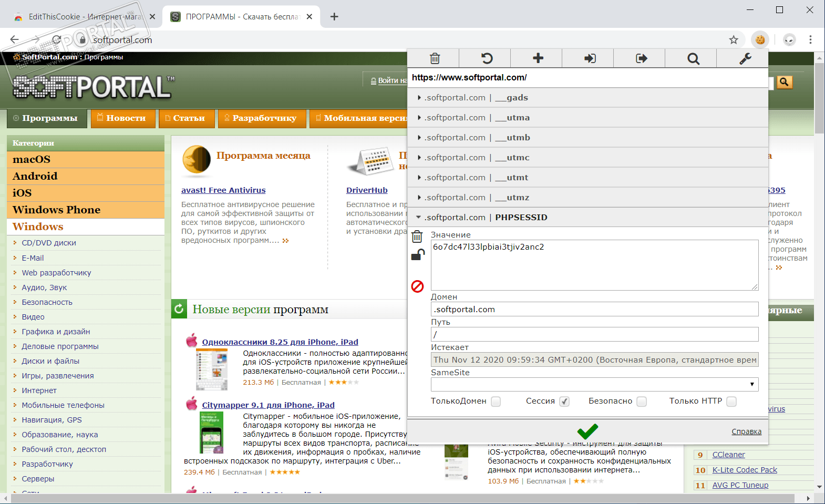
Task: Open EditThisCookie options wrench icon
Action: (x=745, y=58)
